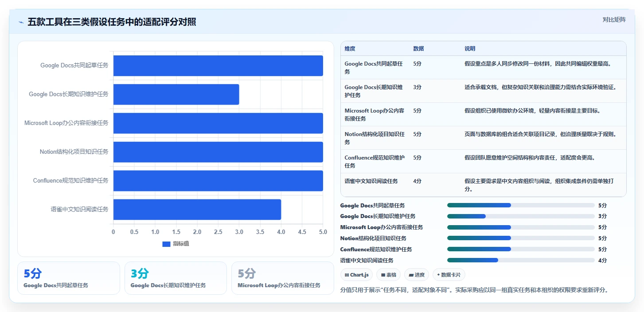Select the 数据卡片 tag
644x312 pixels.
click(x=449, y=275)
